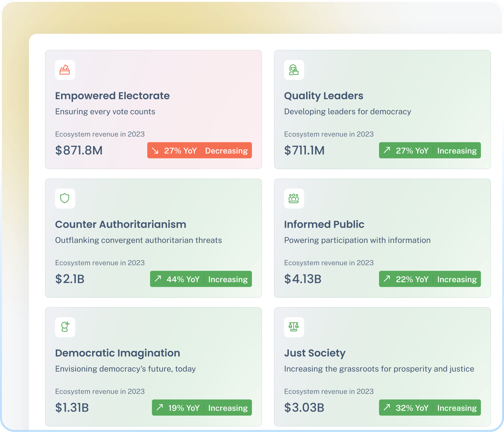Click the shield icon on Counter Authoritarianism
This screenshot has width=504, height=432.
click(x=65, y=198)
